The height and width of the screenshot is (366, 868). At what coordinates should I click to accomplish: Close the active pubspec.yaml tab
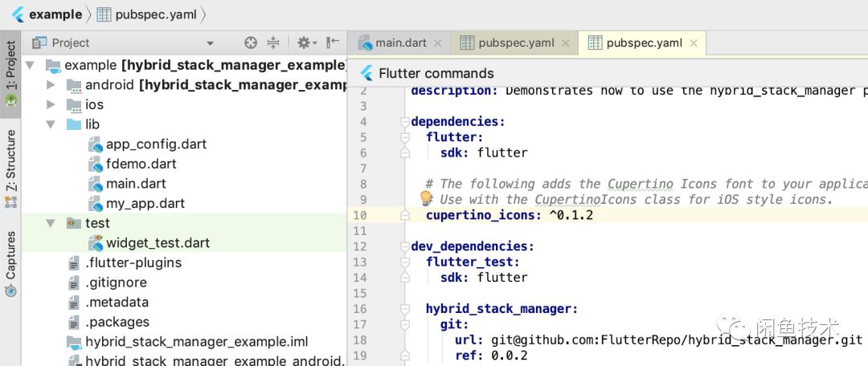coord(694,43)
